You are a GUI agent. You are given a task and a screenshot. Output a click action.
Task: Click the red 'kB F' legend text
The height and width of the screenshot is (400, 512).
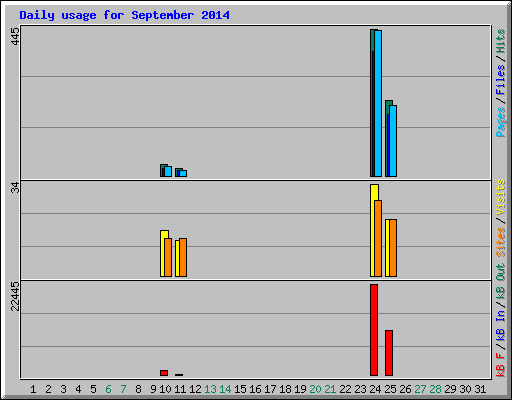501,365
